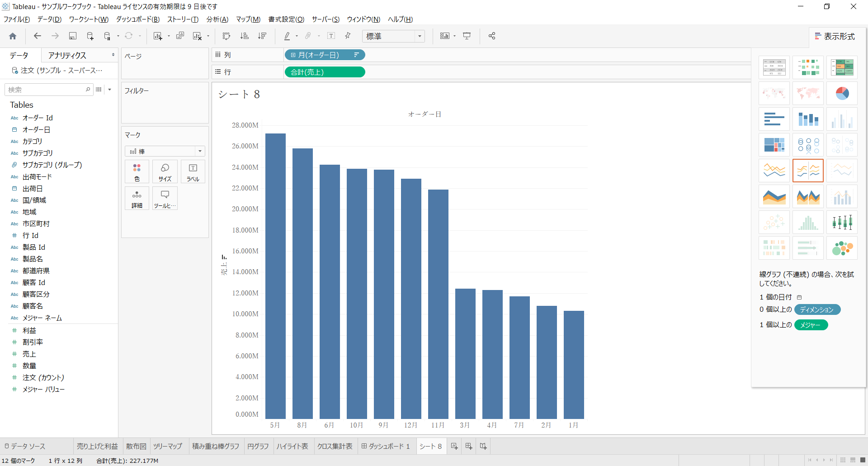The image size is (868, 466).
Task: Select the 5月 bar in the chart
Action: [275, 276]
